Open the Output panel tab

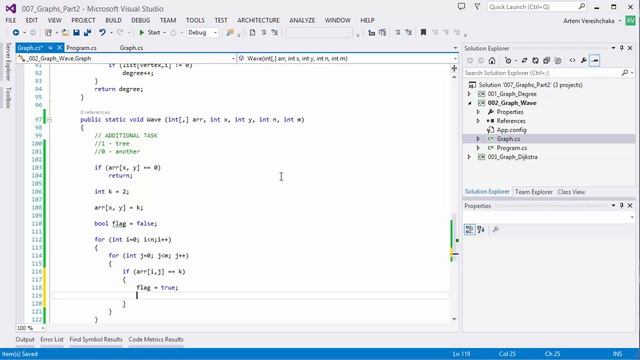[x=25, y=340]
